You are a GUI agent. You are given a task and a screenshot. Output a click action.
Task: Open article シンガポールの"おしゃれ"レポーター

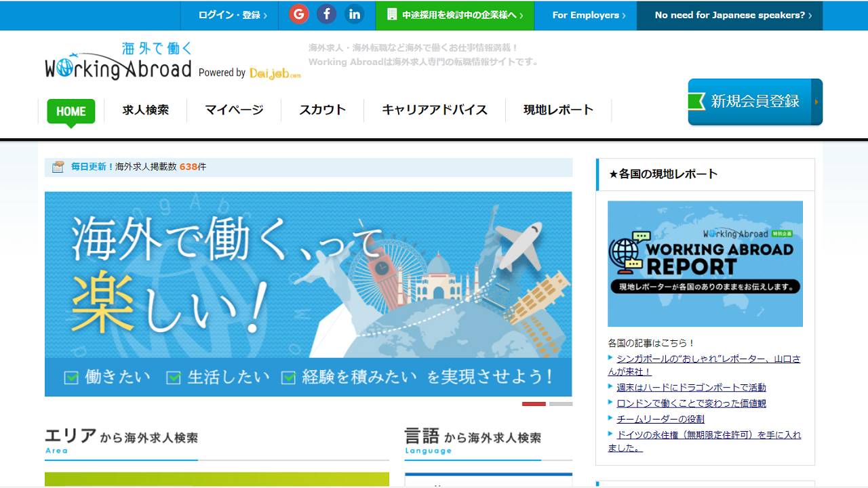704,365
